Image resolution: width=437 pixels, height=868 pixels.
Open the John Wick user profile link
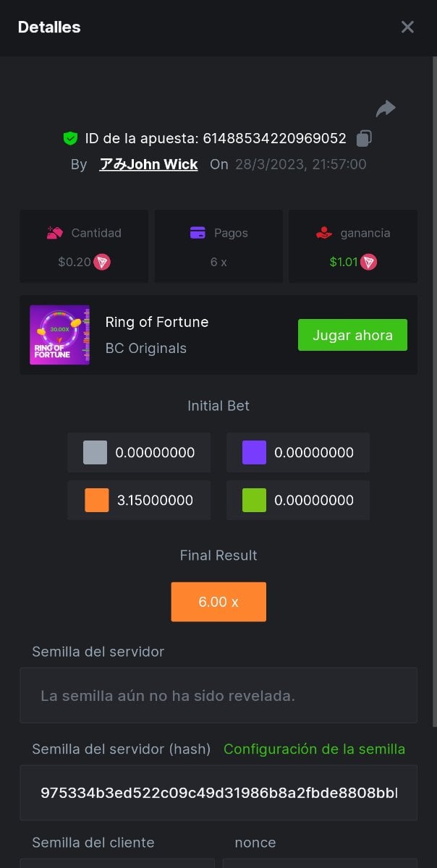click(x=148, y=164)
